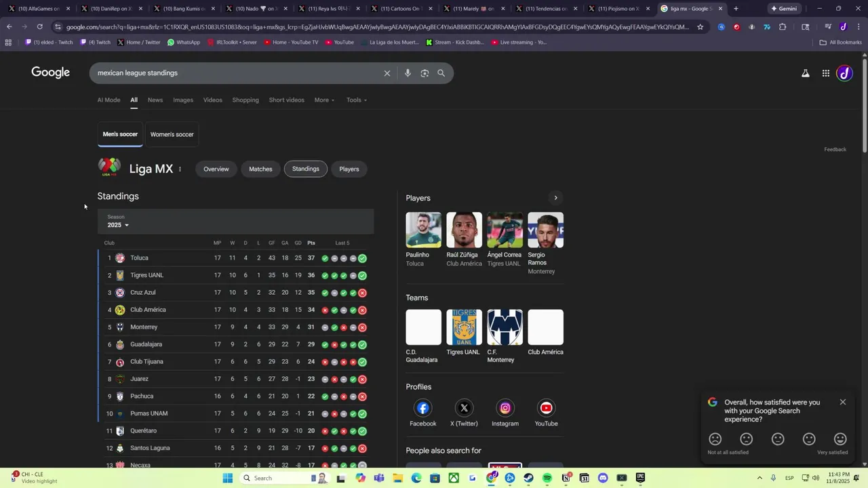The height and width of the screenshot is (488, 868).
Task: Pick the fourth face in the survey
Action: tap(809, 439)
